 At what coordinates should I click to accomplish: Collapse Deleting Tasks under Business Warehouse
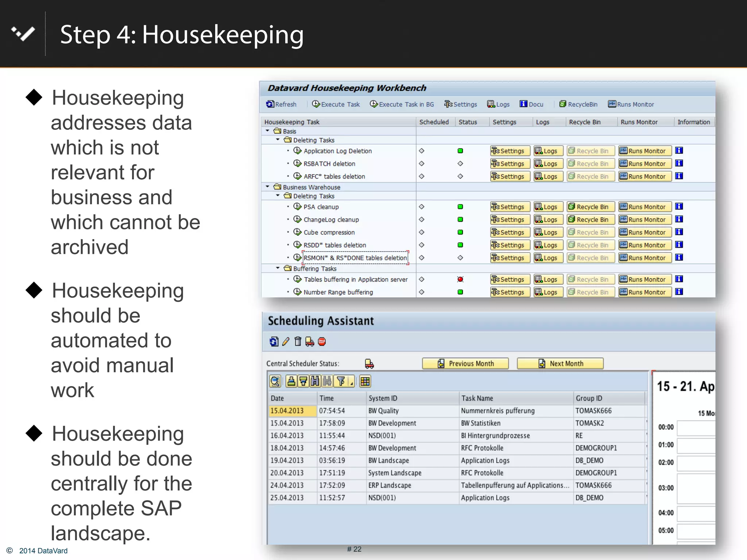(x=278, y=195)
